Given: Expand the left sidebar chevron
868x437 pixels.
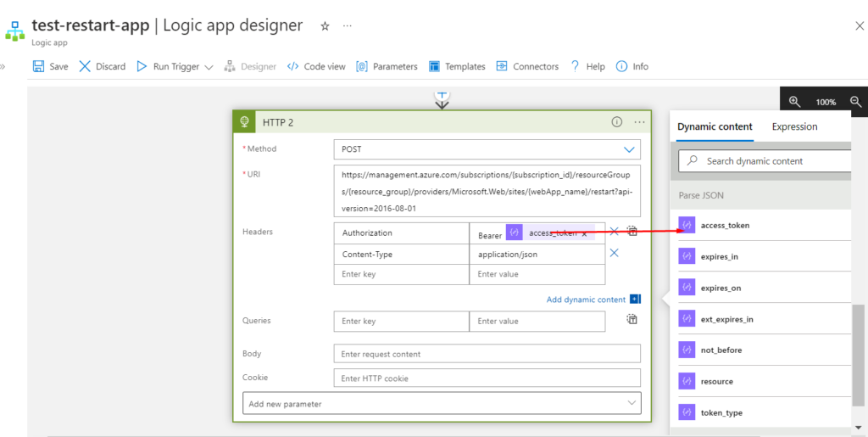Looking at the screenshot, I should 3,67.
